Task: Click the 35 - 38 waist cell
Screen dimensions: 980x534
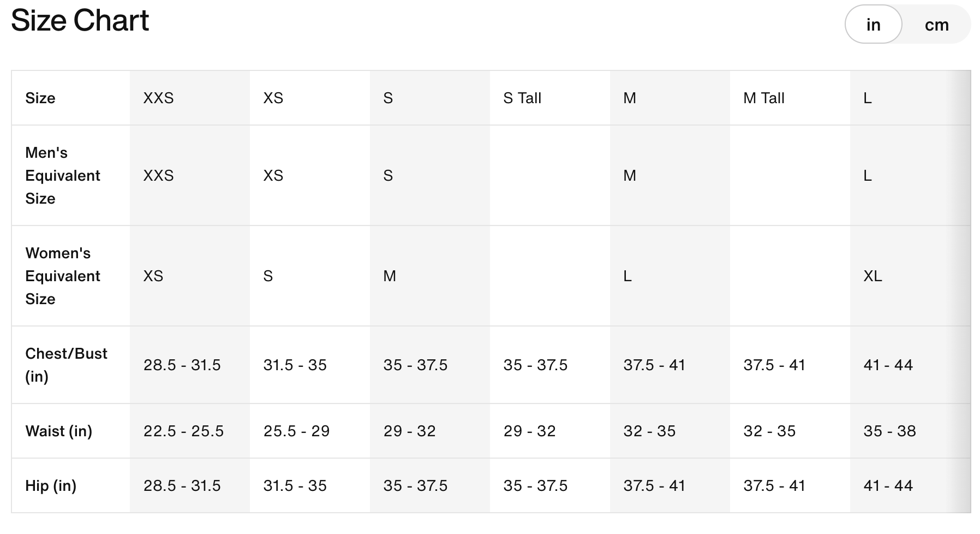Action: tap(889, 431)
